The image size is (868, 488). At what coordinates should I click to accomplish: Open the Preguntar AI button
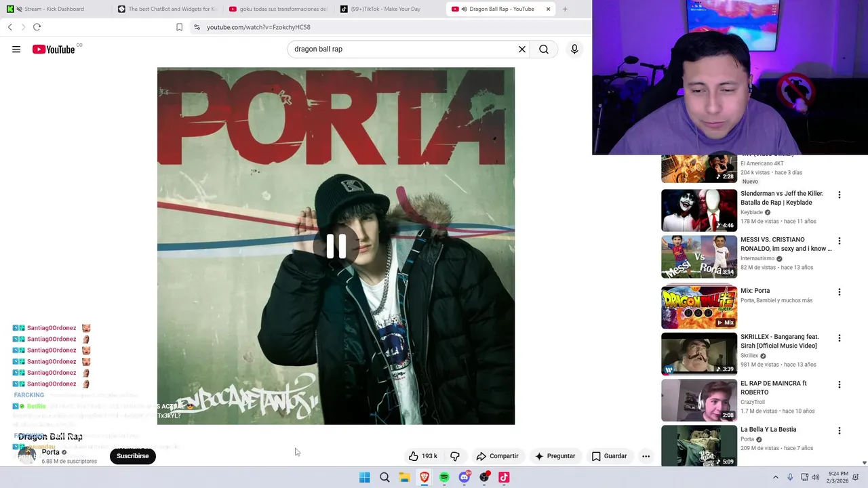(555, 456)
